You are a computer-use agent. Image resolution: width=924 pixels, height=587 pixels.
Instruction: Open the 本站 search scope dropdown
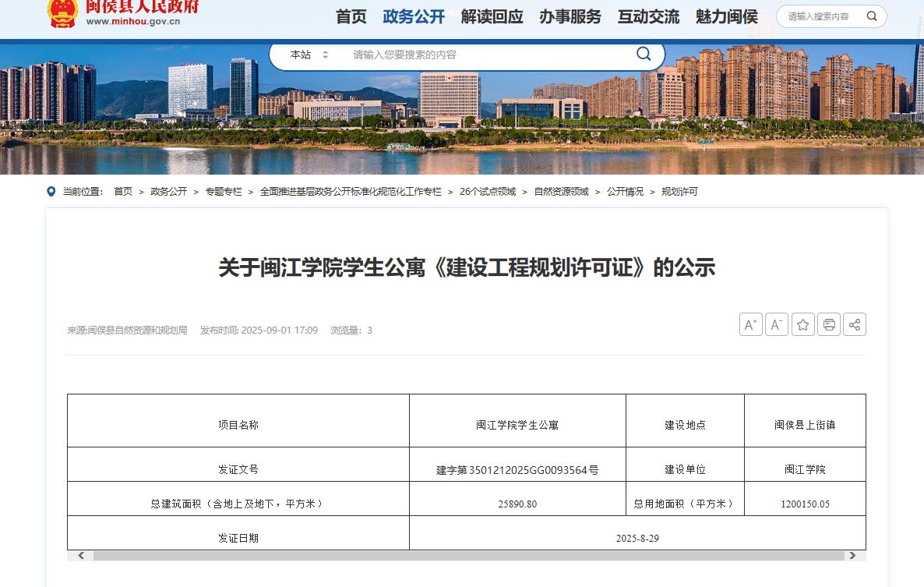click(309, 55)
